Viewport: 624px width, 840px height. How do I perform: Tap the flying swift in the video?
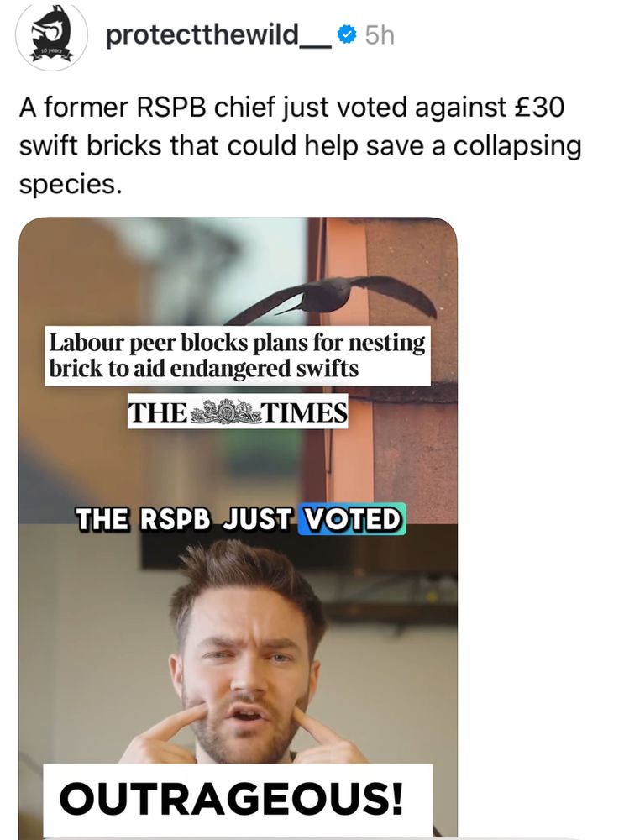click(x=337, y=297)
